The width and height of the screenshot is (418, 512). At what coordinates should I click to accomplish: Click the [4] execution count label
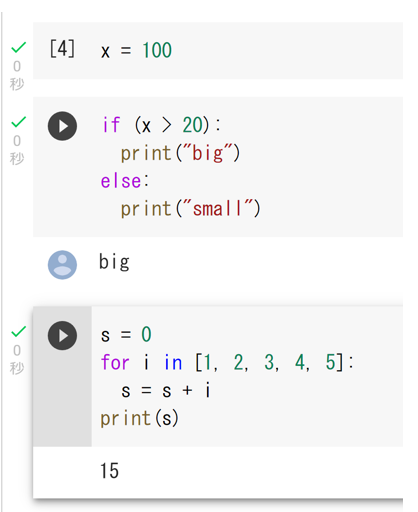tap(62, 49)
